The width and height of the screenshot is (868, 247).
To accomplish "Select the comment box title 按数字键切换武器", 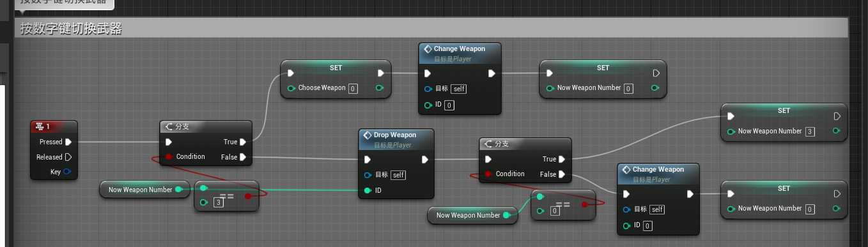I will pos(72,29).
